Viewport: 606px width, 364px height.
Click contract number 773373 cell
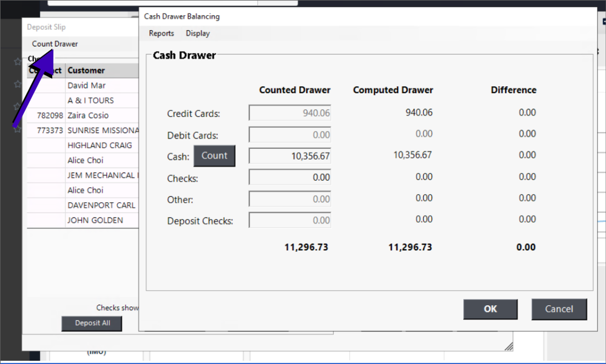click(x=50, y=131)
